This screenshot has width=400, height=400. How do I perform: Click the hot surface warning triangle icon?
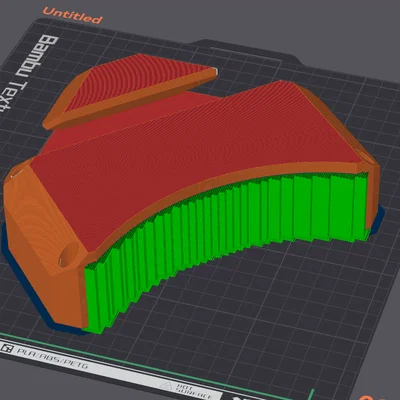pyautogui.click(x=166, y=387)
